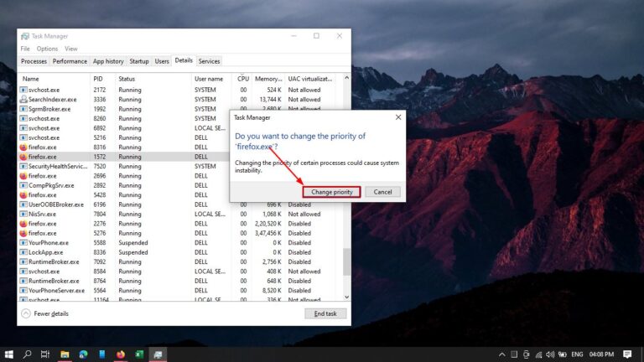Viewport: 644px width, 362px height.
Task: Click the process list scrollbar thumb
Action: 346,261
